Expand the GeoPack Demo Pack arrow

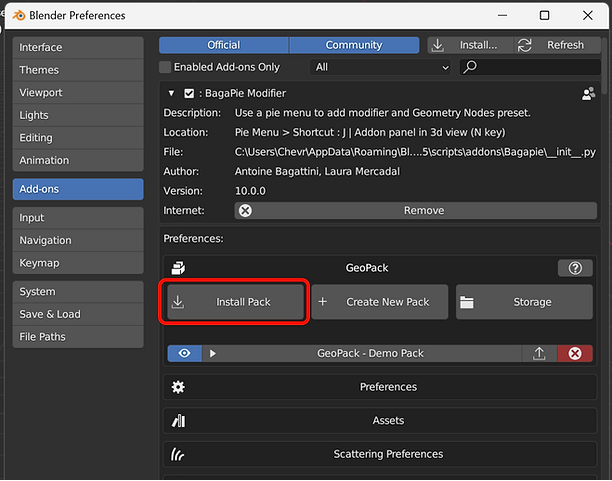tap(212, 353)
